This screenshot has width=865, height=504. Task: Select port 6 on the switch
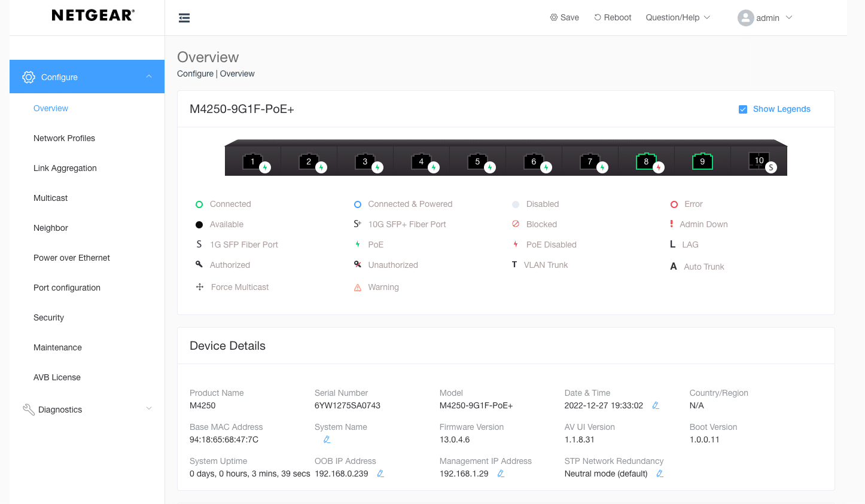[x=534, y=161]
